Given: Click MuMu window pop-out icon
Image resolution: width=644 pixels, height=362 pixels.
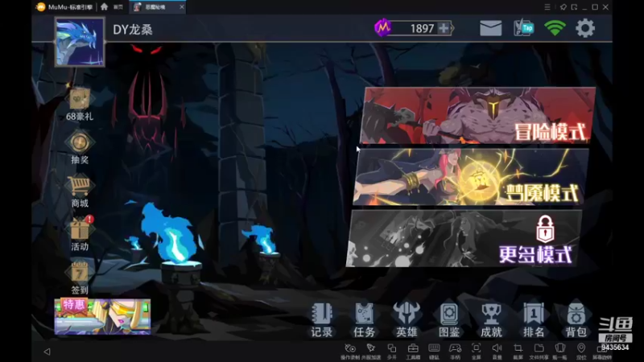Looking at the screenshot, I should pyautogui.click(x=574, y=7).
